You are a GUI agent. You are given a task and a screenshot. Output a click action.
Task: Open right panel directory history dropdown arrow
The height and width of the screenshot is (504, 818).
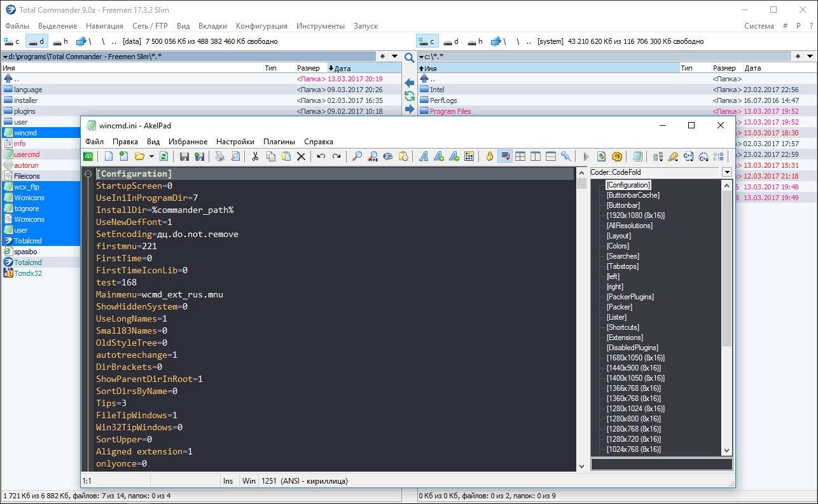pos(810,57)
